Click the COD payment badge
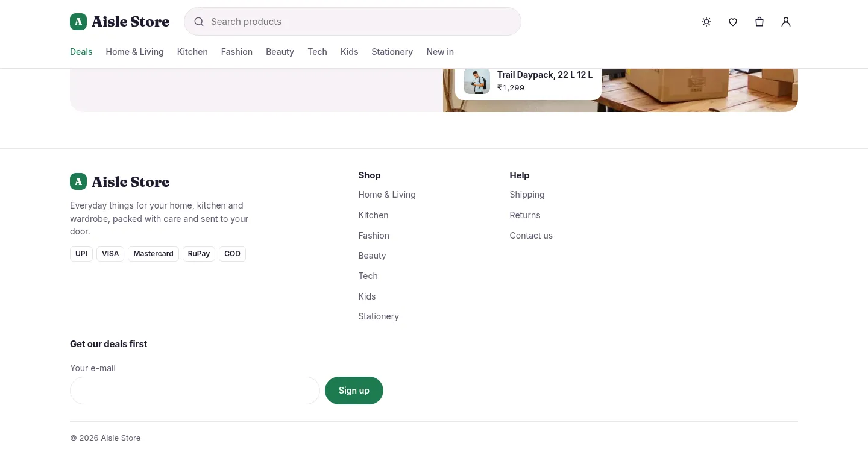The height and width of the screenshot is (458, 868). (x=232, y=254)
